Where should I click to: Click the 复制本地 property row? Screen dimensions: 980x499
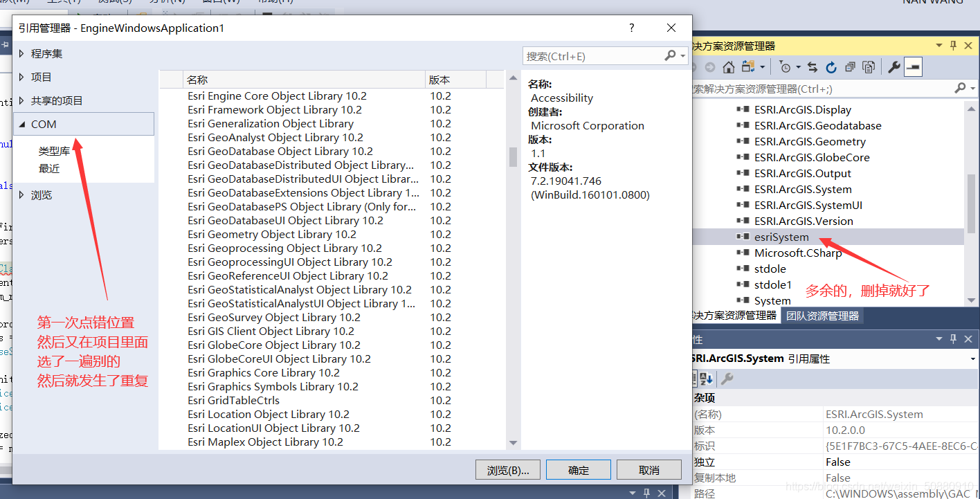(x=836, y=478)
